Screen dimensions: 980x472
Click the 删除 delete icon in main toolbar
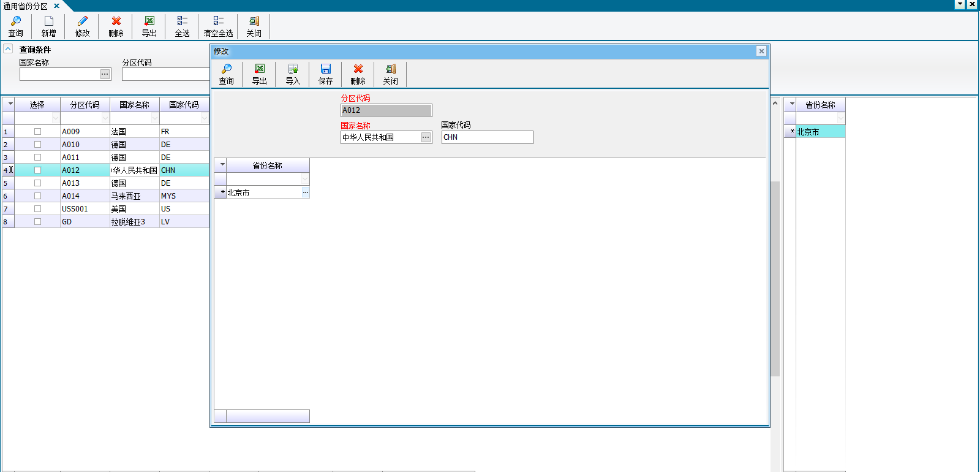point(116,21)
